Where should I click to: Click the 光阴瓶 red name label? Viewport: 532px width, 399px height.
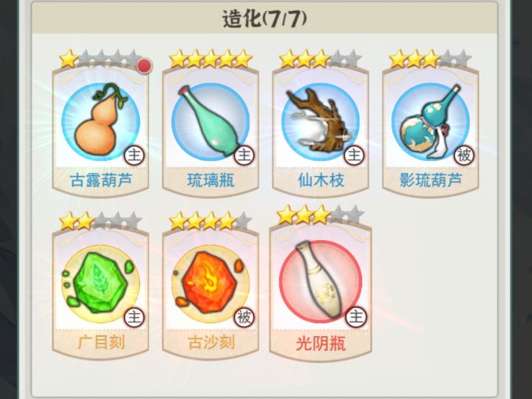pos(321,343)
